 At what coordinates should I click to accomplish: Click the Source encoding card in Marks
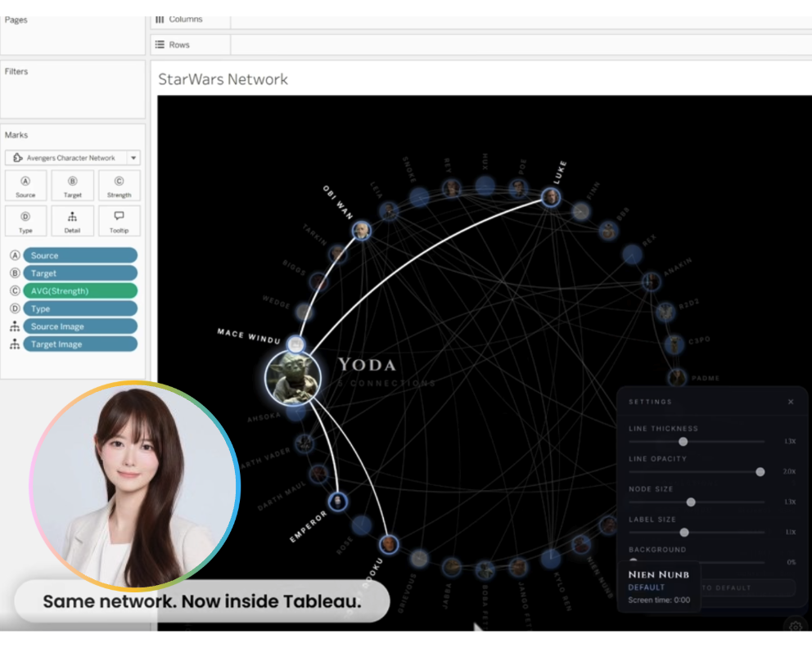pos(25,186)
